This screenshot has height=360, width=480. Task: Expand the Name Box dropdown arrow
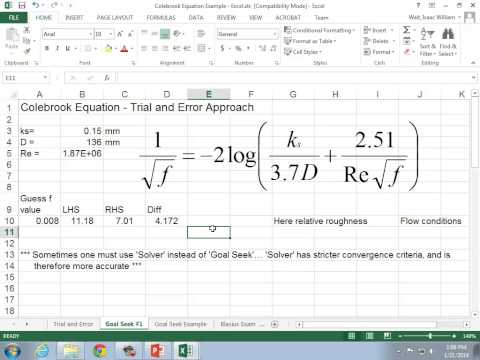point(45,78)
